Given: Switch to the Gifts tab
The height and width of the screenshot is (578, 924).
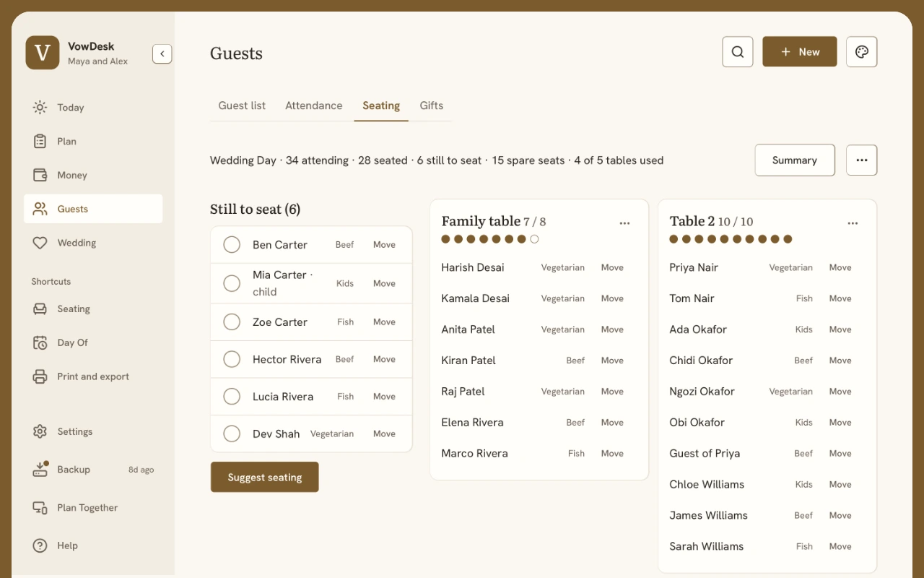Looking at the screenshot, I should coord(432,105).
